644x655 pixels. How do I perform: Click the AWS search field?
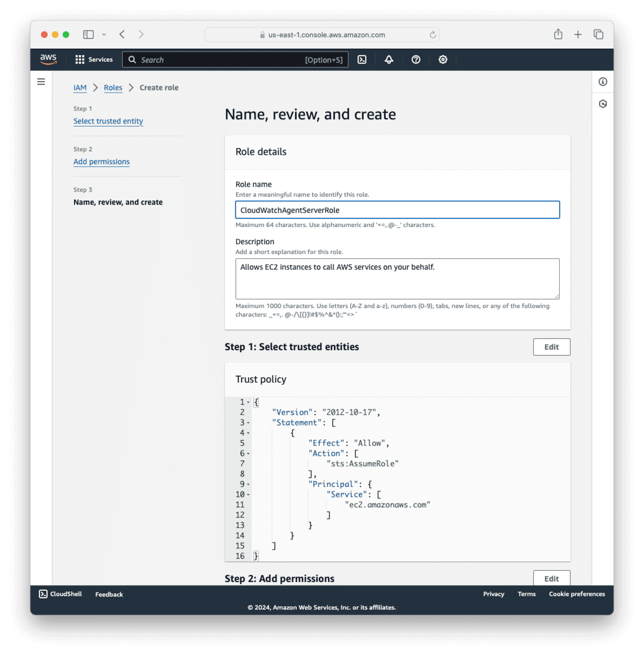[235, 60]
